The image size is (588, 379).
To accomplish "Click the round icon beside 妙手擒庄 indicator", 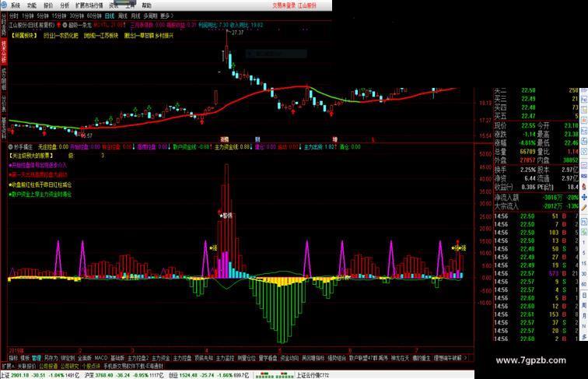I will (11, 147).
